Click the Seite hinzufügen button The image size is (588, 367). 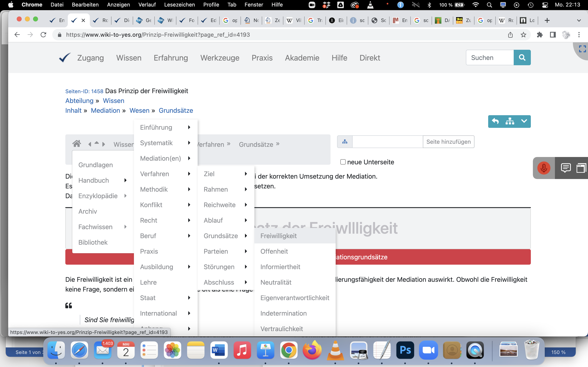(x=448, y=142)
